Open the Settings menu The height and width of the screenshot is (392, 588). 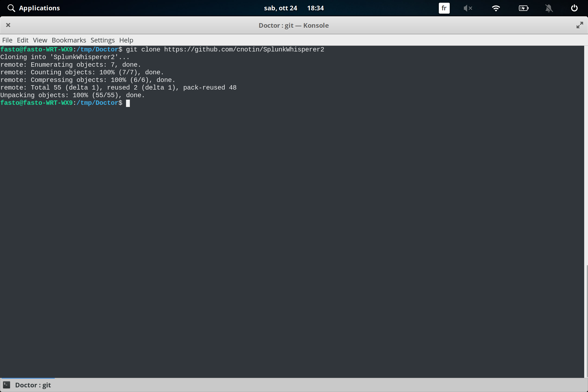pyautogui.click(x=102, y=40)
